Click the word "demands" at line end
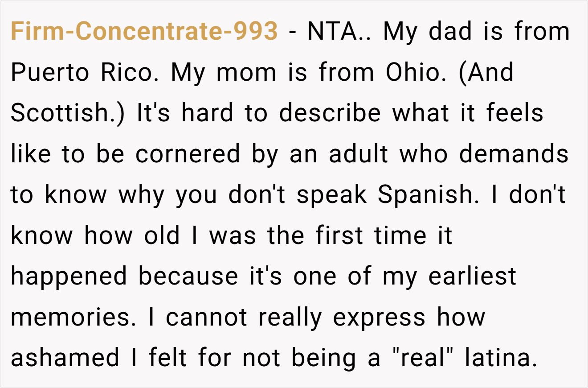Image resolution: width=588 pixels, height=388 pixels. [514, 154]
